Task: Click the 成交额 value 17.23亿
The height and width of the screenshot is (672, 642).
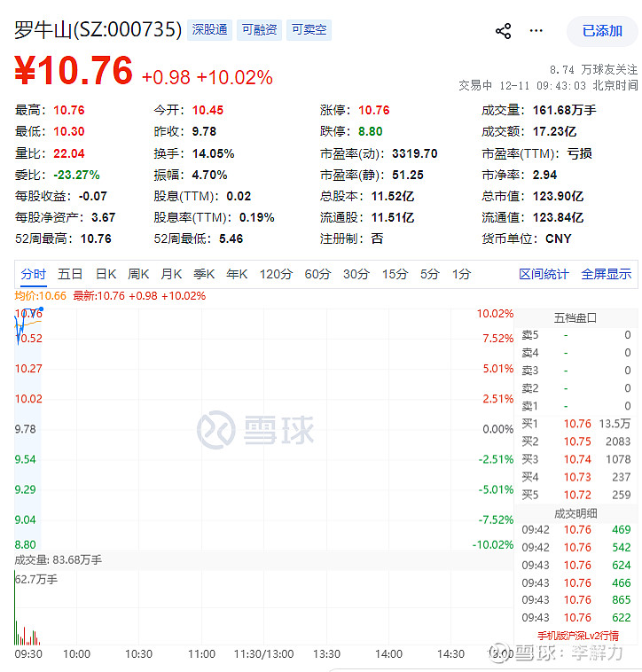Action: pyautogui.click(x=554, y=131)
